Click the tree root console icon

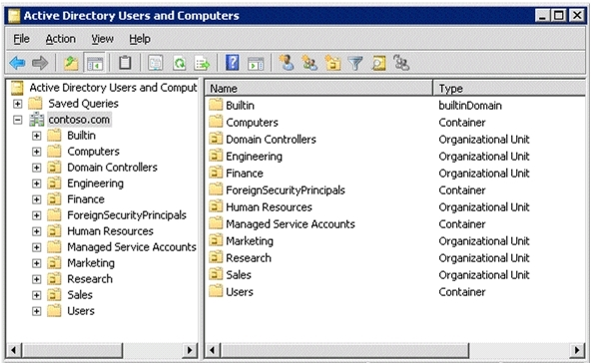17,88
